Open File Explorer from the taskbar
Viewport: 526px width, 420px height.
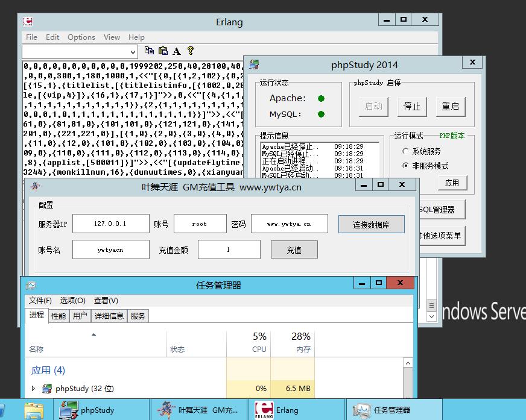pos(34,410)
